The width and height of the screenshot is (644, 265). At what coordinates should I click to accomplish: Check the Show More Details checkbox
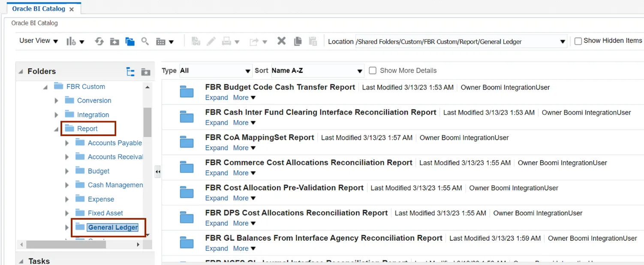[x=373, y=71]
